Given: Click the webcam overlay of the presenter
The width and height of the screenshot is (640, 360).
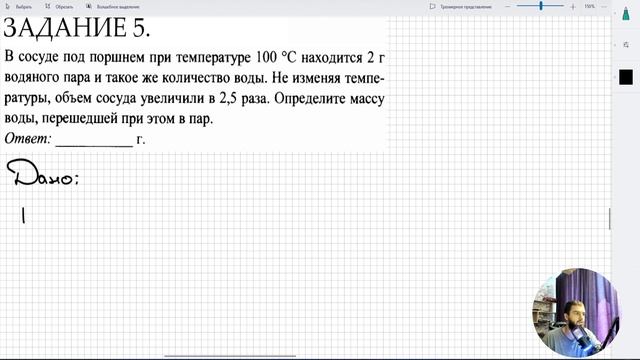Looking at the screenshot, I should (x=576, y=312).
